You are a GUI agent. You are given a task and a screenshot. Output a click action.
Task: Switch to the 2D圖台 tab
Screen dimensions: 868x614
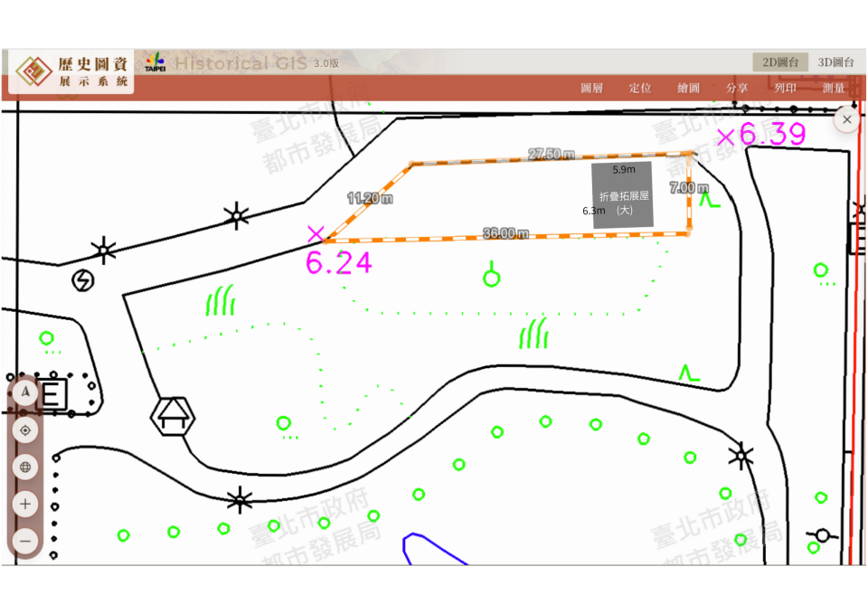click(x=780, y=62)
